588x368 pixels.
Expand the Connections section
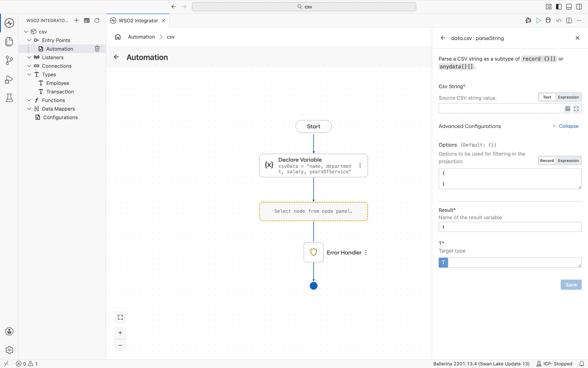pos(29,66)
